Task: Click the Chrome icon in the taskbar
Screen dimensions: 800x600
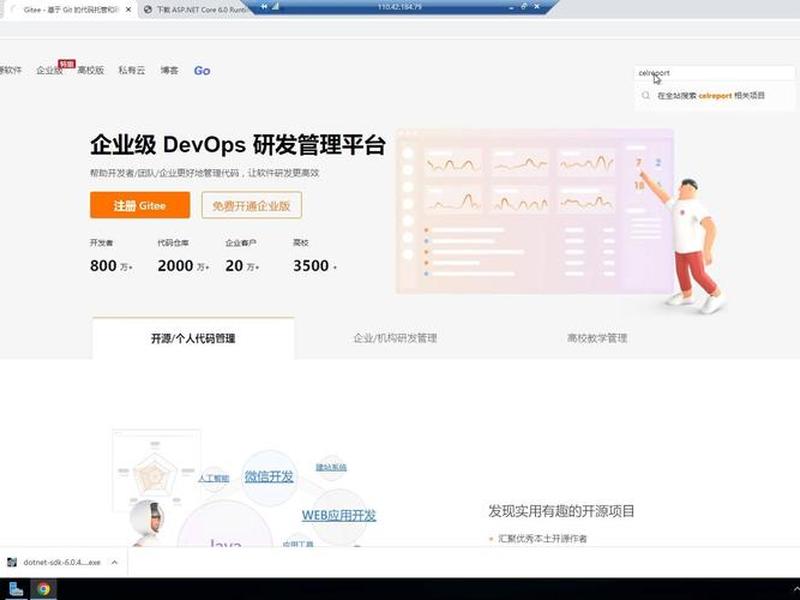Action: pyautogui.click(x=44, y=589)
